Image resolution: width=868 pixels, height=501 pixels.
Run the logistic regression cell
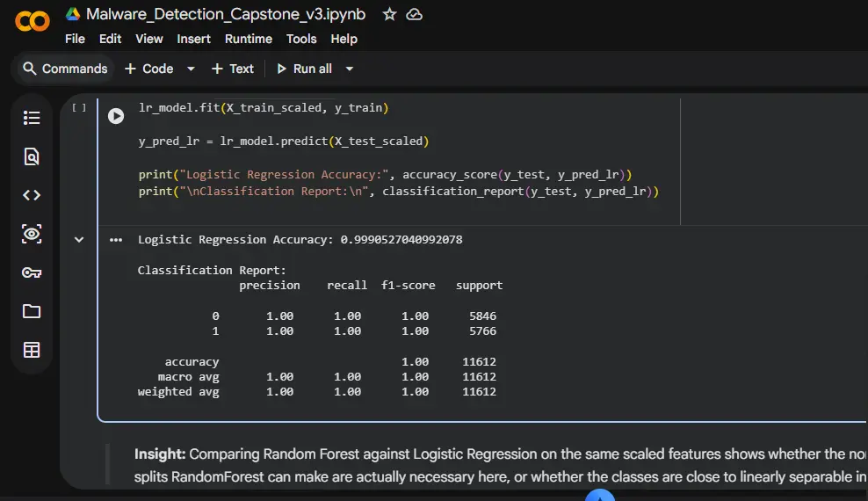[116, 116]
